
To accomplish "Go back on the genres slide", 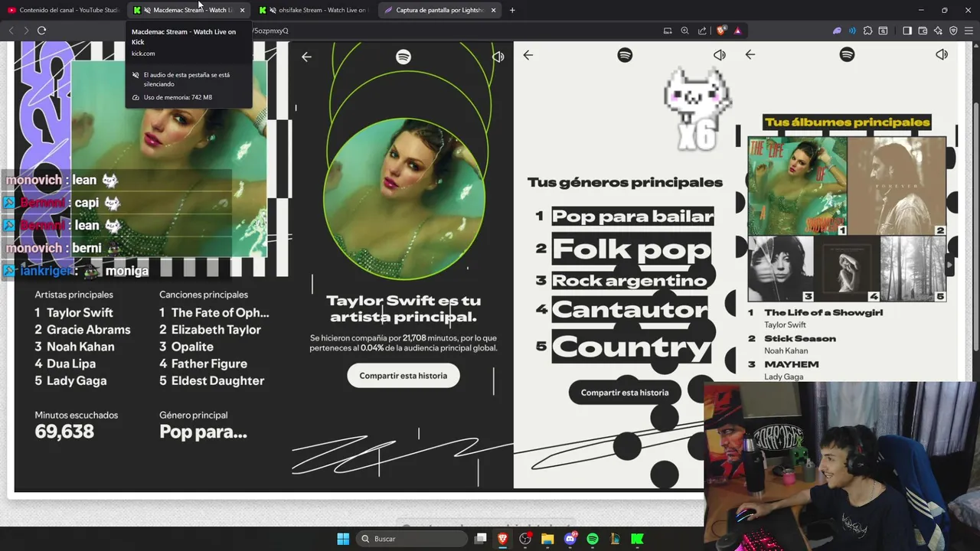I will [x=528, y=55].
